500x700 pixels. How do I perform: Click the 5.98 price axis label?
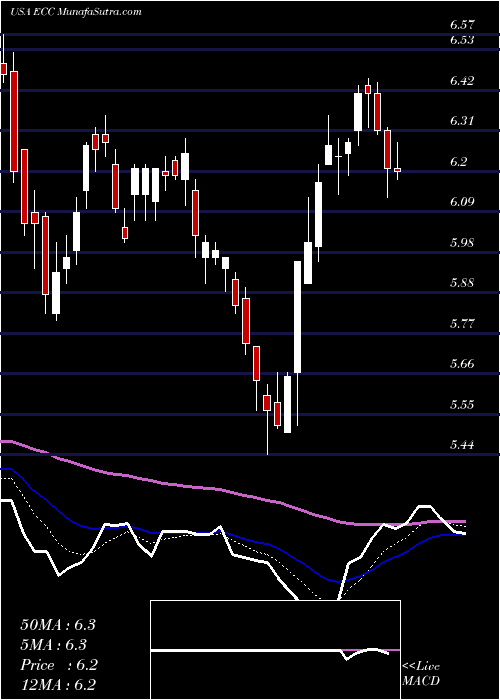coord(462,242)
